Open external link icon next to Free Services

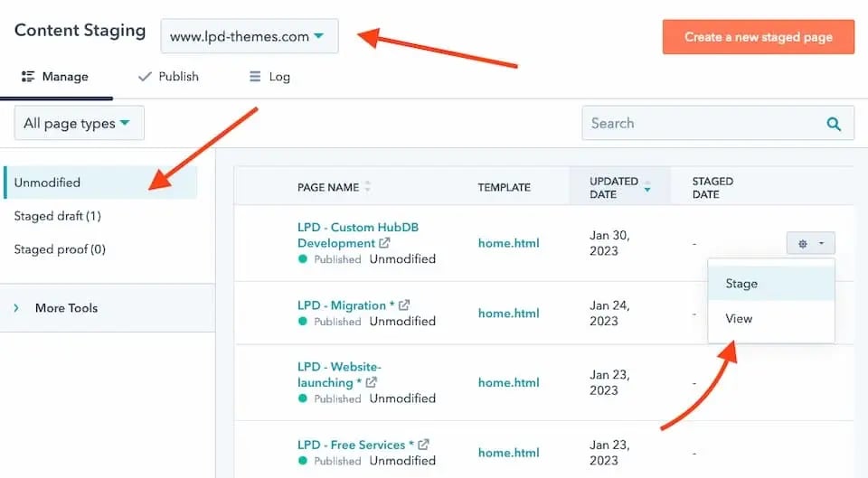click(x=423, y=445)
